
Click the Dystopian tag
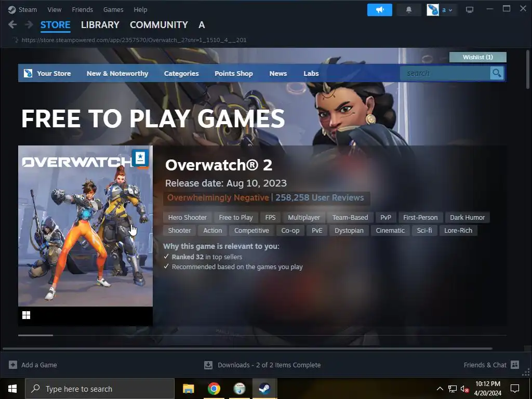[349, 230]
